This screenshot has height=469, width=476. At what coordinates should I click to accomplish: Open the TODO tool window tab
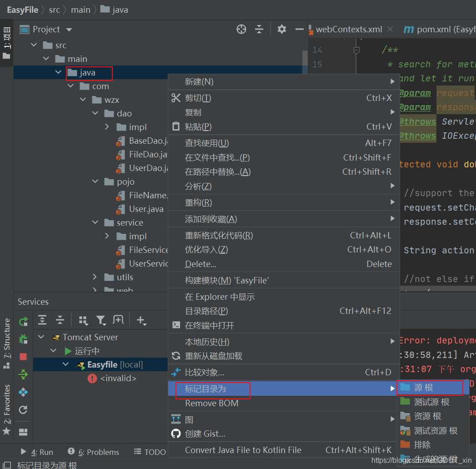point(150,452)
